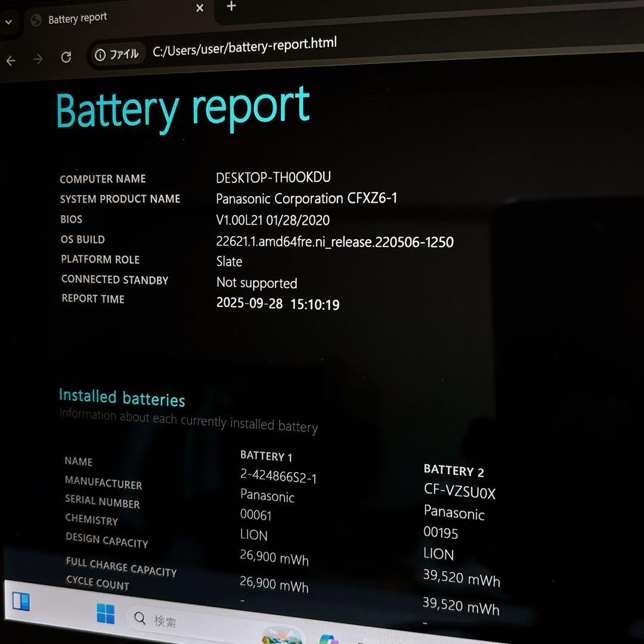644x644 pixels.
Task: Click the back navigation arrow
Action: coord(10,60)
